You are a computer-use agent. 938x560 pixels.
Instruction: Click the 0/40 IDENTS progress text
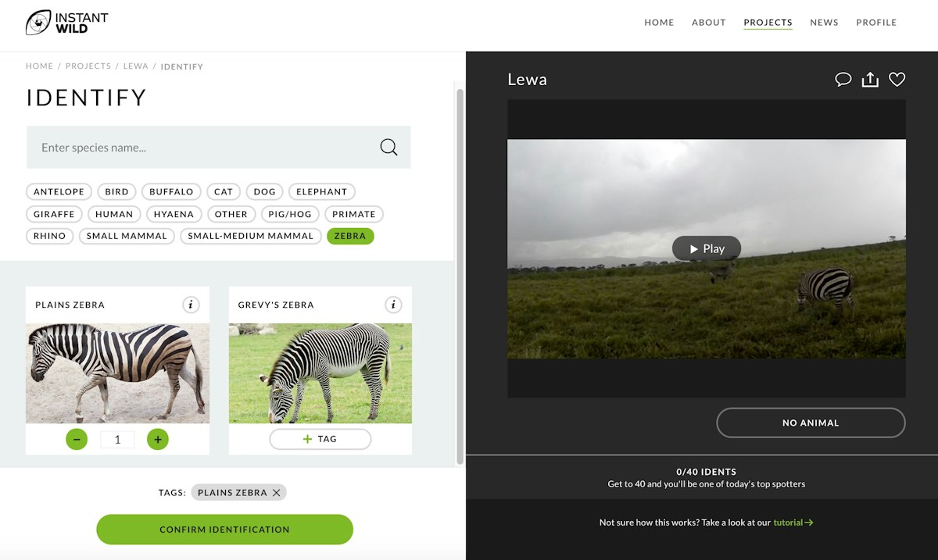tap(707, 472)
